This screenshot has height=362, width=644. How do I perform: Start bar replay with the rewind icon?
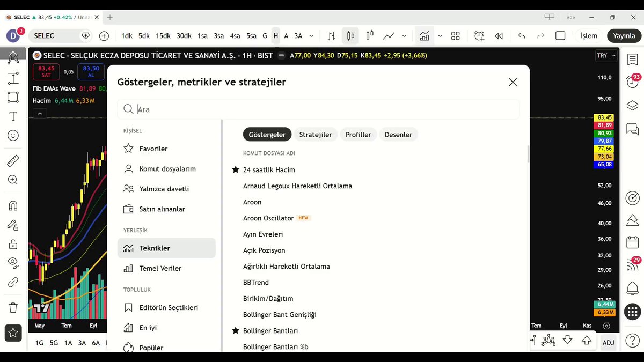[x=499, y=36]
